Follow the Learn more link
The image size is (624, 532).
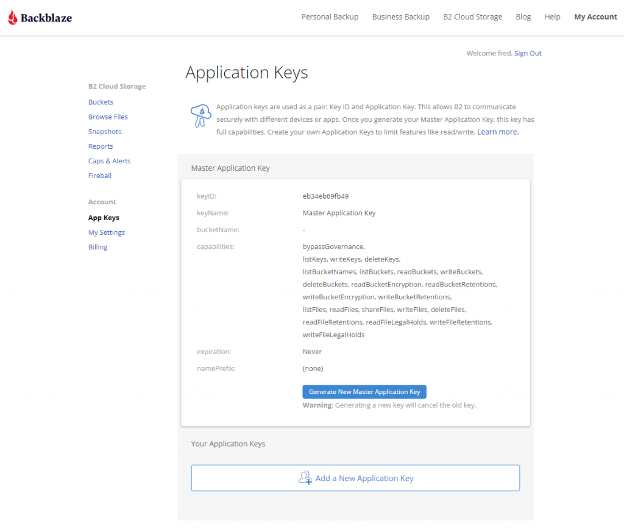[x=498, y=132]
